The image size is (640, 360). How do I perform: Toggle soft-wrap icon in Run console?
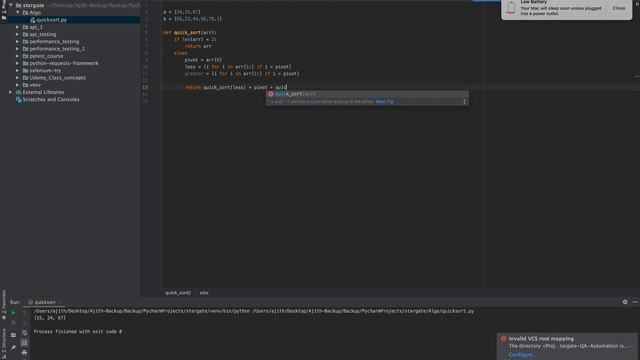(24, 333)
